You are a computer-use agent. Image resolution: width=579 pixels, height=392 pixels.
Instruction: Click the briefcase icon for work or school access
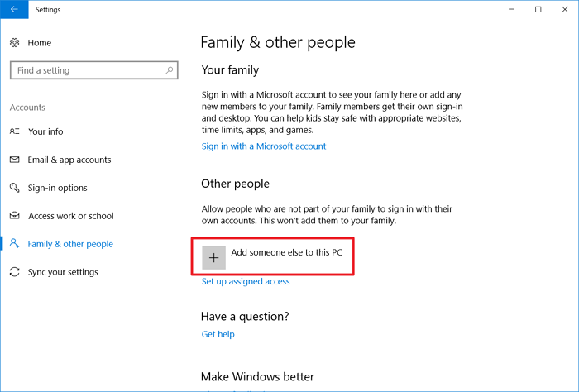tap(15, 216)
